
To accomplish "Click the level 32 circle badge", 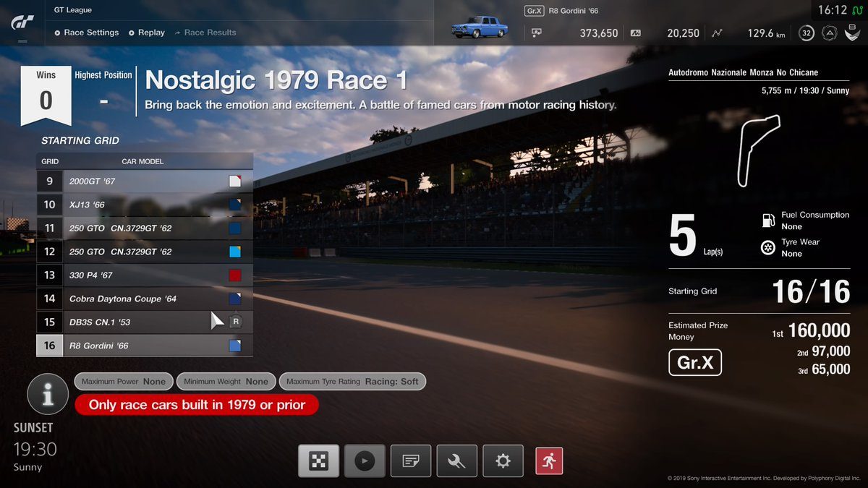I will (807, 33).
